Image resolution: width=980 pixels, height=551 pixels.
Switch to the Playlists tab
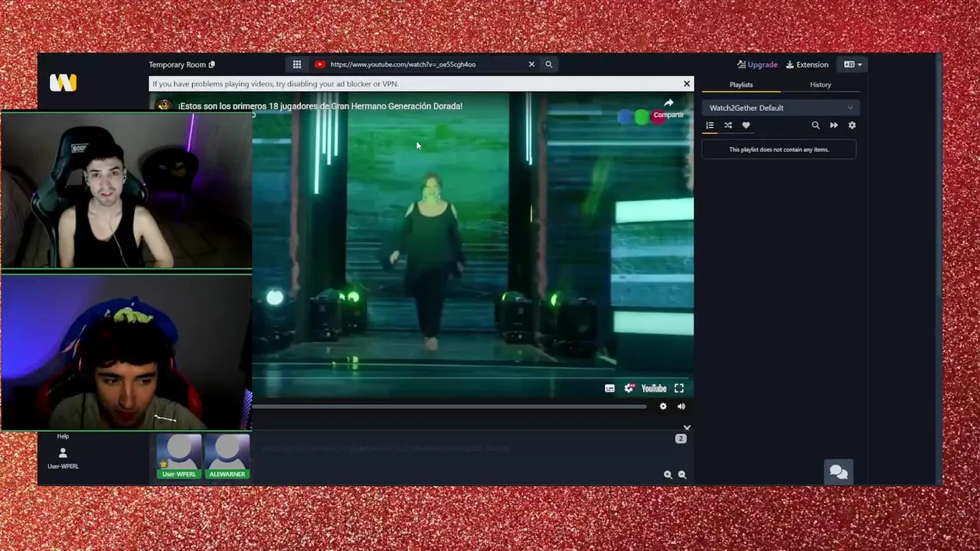(x=741, y=85)
